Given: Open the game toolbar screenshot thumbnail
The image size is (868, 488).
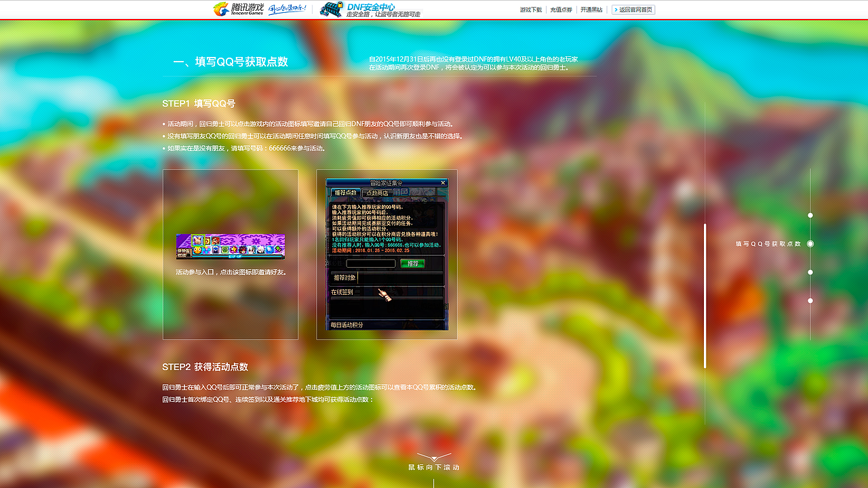Looking at the screenshot, I should pos(231,247).
